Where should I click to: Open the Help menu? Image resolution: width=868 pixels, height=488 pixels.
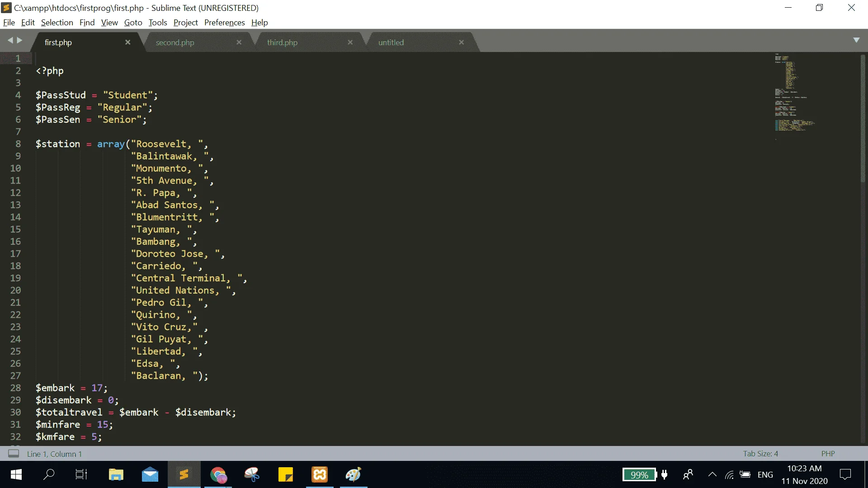tap(259, 23)
